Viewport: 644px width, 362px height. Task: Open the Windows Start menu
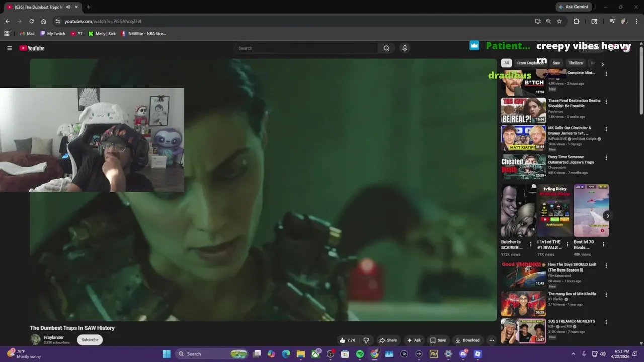166,354
